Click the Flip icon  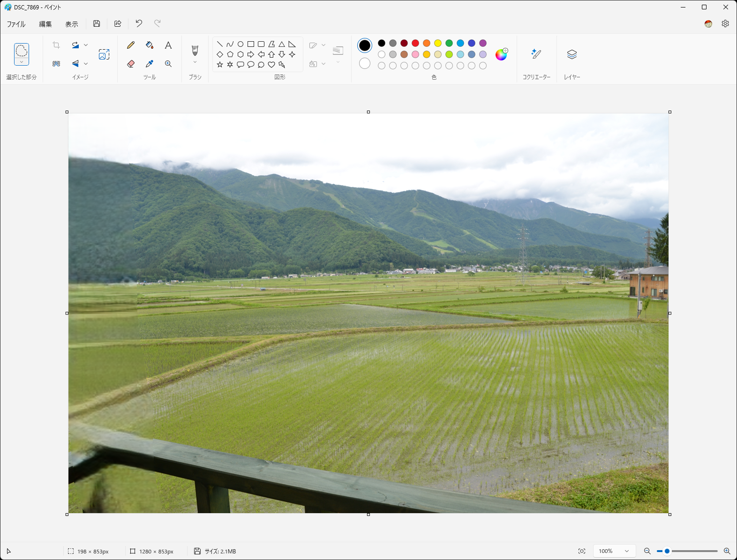pos(75,64)
